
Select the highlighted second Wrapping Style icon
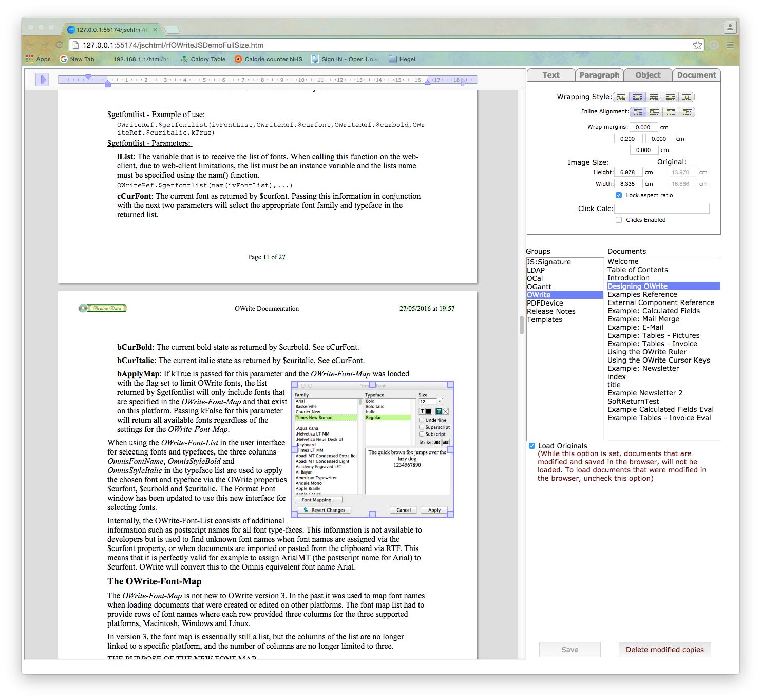[x=637, y=97]
